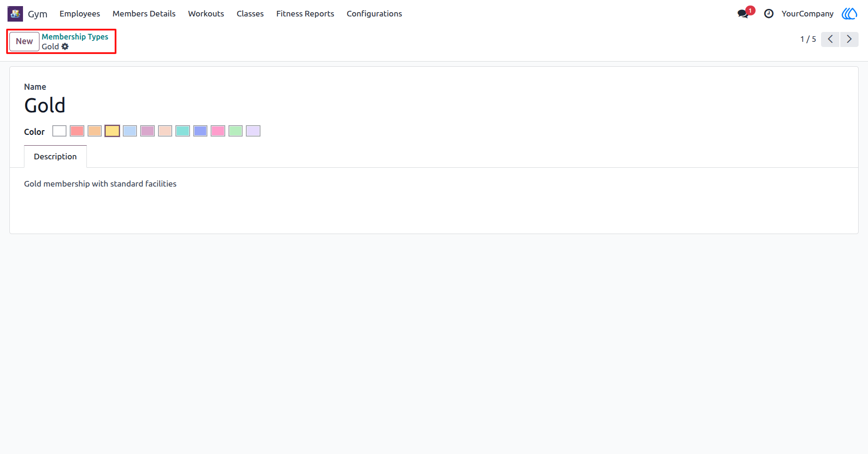868x454 pixels.
Task: Go to next record arrow
Action: (x=849, y=39)
